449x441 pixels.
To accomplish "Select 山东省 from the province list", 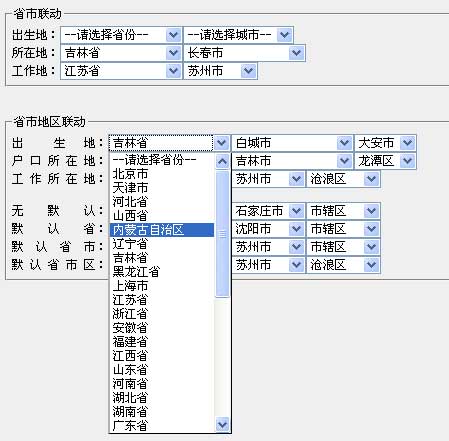I will (x=162, y=370).
